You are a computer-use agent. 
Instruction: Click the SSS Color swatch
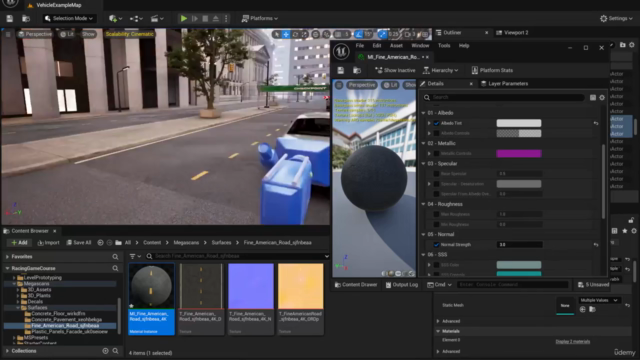click(x=519, y=265)
